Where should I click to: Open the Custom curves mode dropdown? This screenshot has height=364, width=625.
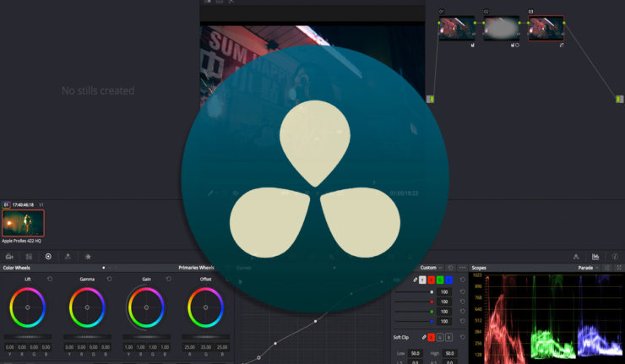[431, 268]
